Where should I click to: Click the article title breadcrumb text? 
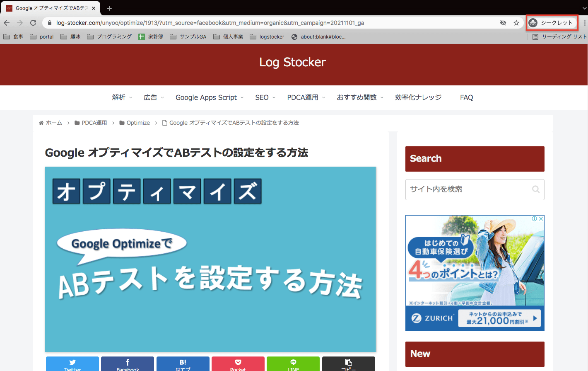(234, 123)
